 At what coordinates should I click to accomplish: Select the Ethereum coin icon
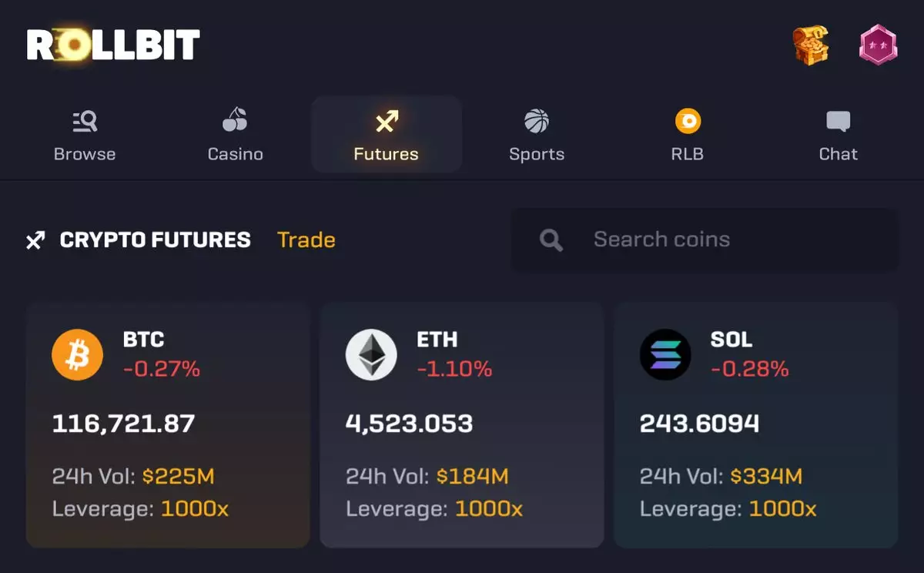tap(371, 355)
